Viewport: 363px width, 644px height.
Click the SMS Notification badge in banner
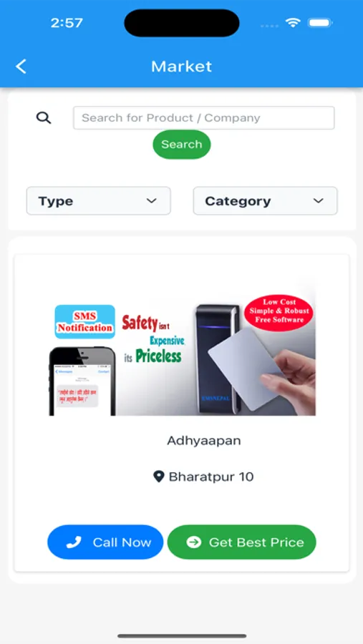pyautogui.click(x=84, y=321)
